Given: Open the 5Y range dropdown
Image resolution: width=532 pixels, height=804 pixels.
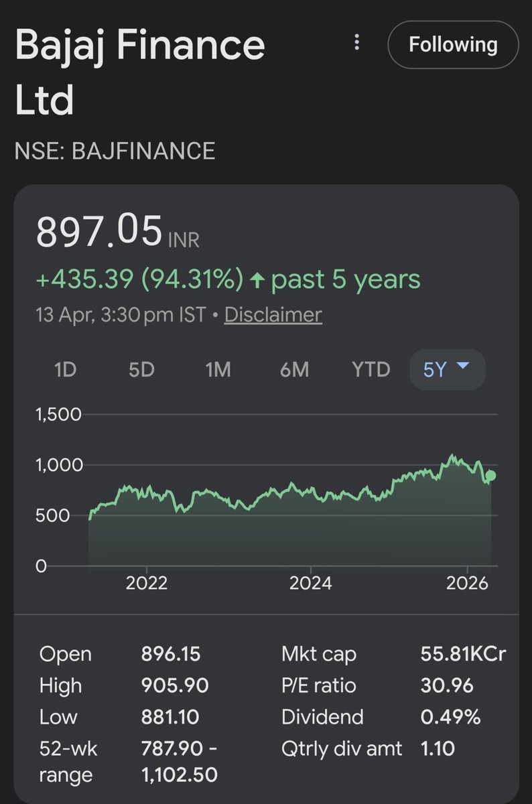Looking at the screenshot, I should point(447,369).
